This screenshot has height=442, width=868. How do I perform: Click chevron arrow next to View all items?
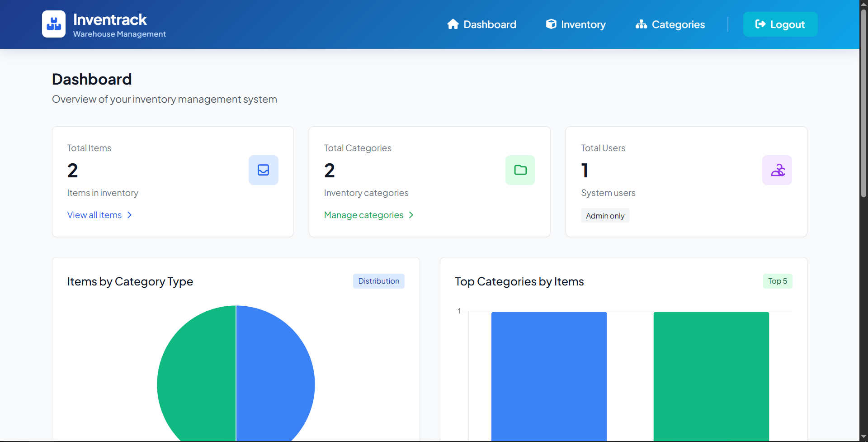[130, 215]
